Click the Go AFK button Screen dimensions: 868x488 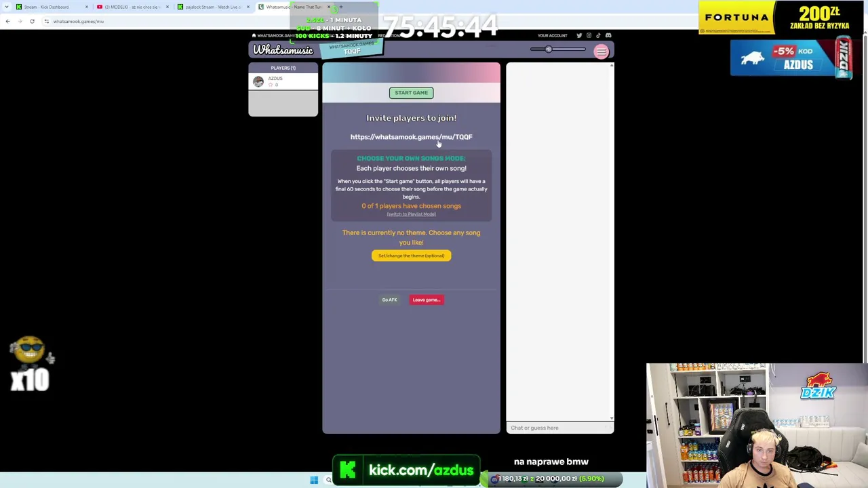pos(389,300)
